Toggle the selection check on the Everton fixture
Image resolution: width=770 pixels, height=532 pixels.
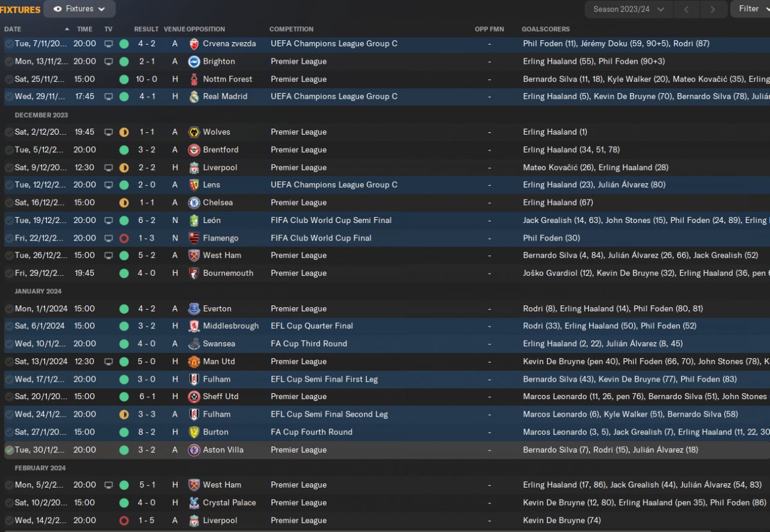pos(9,309)
